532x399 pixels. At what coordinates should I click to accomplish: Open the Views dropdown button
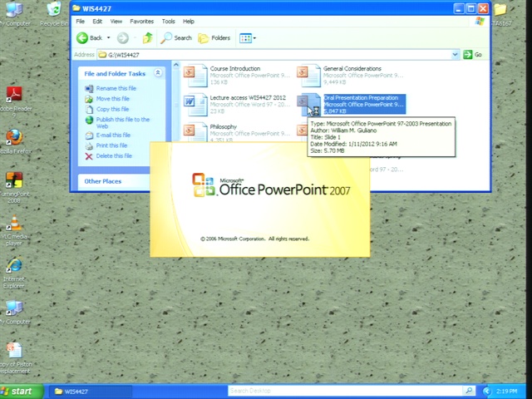tap(248, 38)
